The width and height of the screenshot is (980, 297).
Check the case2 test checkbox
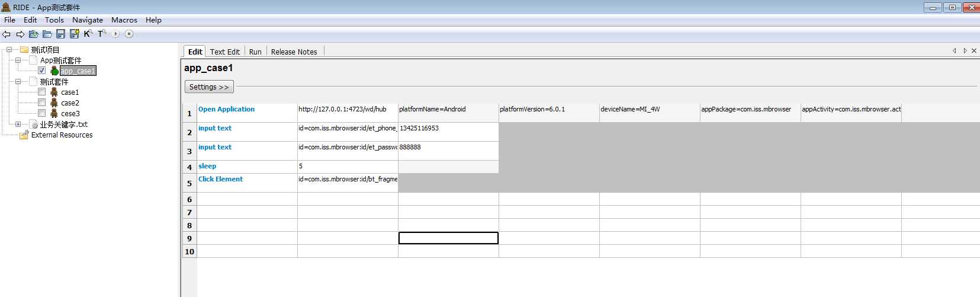[x=42, y=103]
